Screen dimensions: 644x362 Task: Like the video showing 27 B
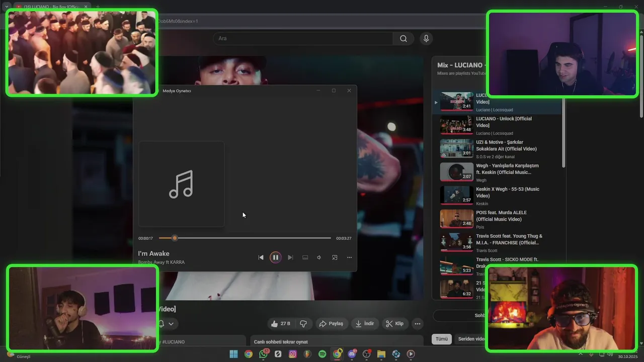(x=281, y=324)
